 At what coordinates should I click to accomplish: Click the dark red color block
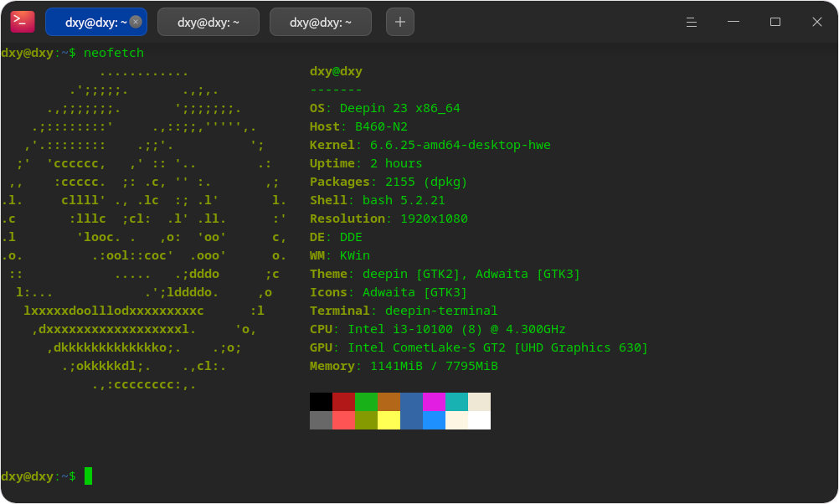point(343,402)
